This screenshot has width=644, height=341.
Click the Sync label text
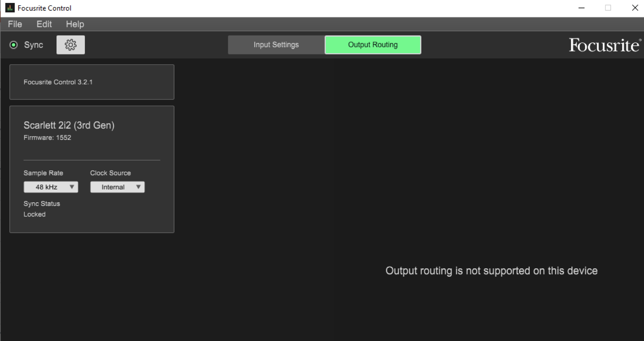[x=33, y=45]
